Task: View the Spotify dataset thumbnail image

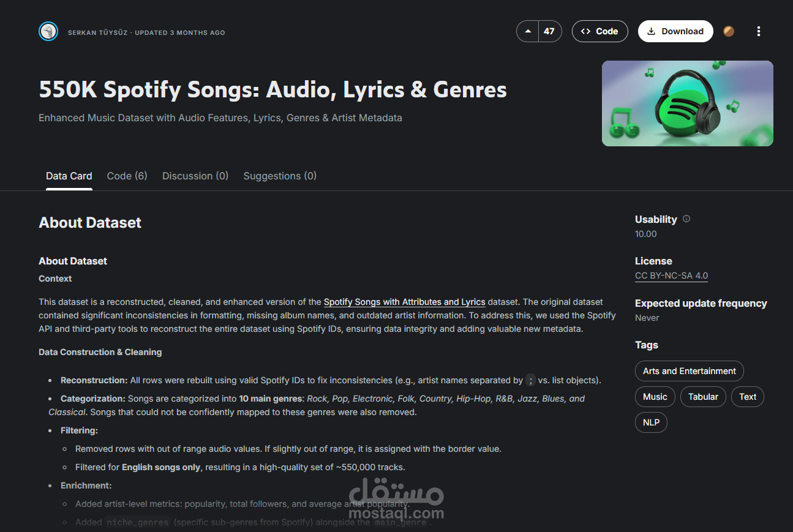Action: tap(687, 103)
